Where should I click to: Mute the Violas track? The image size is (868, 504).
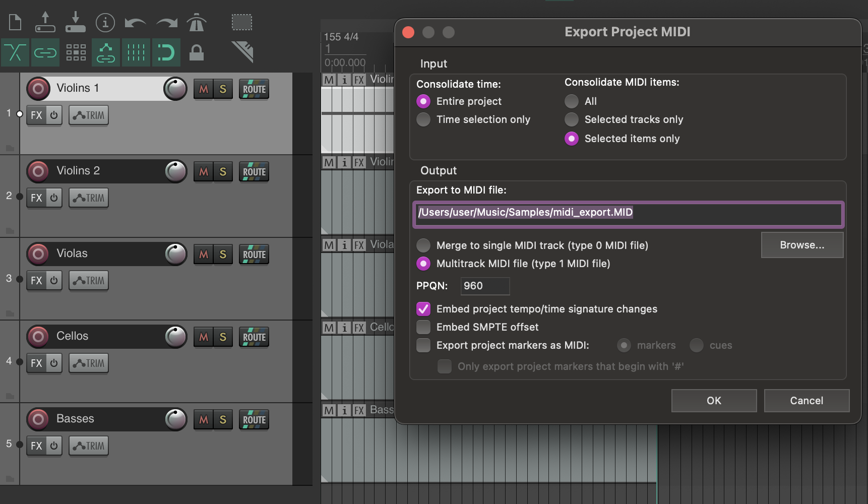[204, 255]
